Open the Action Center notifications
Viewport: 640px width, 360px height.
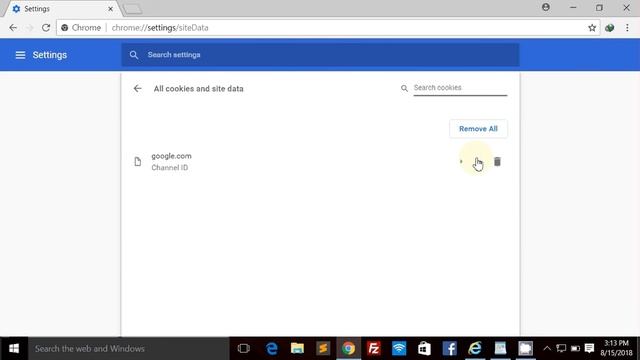pyautogui.click(x=589, y=349)
